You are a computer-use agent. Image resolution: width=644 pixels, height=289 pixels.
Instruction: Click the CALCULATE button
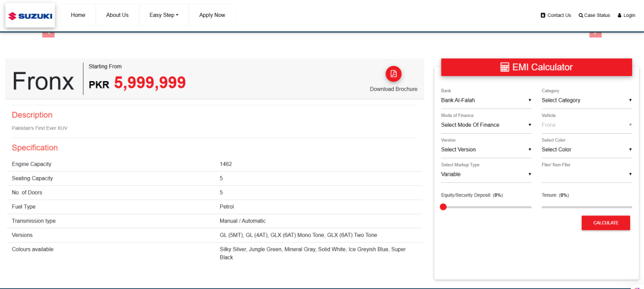[x=606, y=223]
